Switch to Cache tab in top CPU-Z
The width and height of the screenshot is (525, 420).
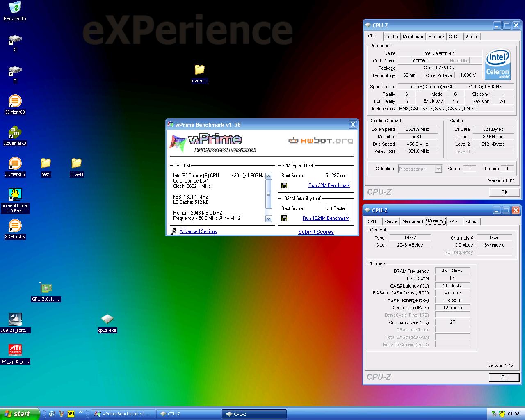point(391,37)
